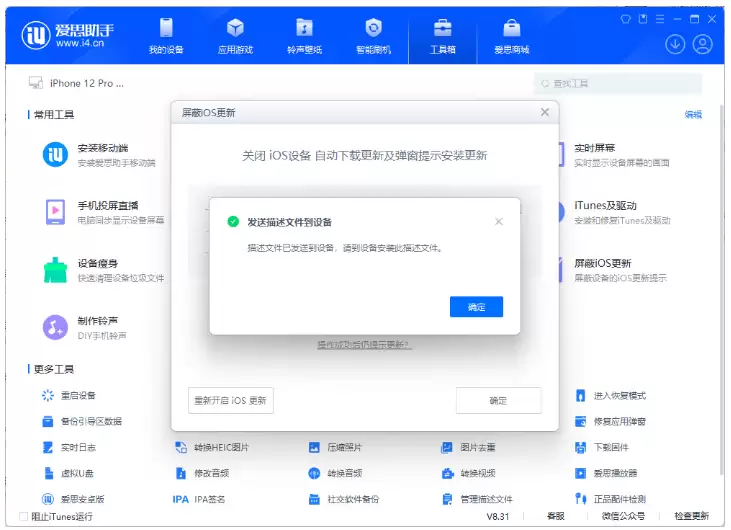Viewport: 731px width, 530px height.
Task: Open the title bar menu list icon
Action: [660, 19]
